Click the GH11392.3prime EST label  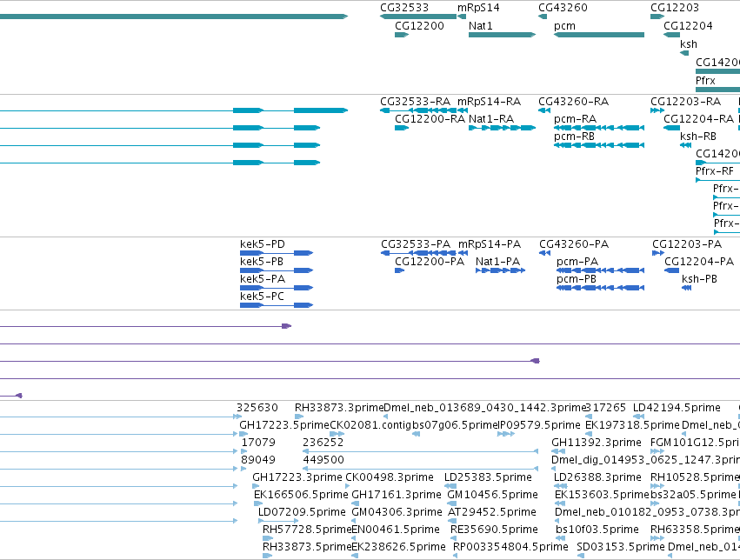coord(597,443)
